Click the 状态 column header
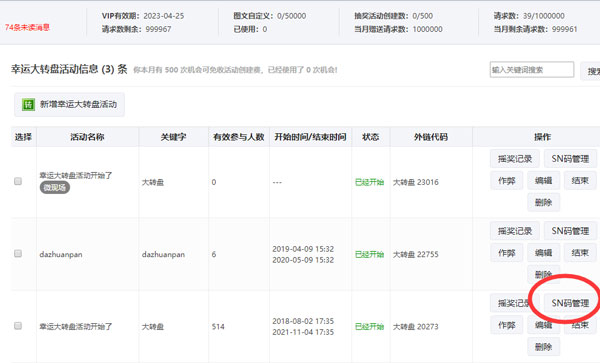This screenshot has height=363, width=600. tap(370, 137)
